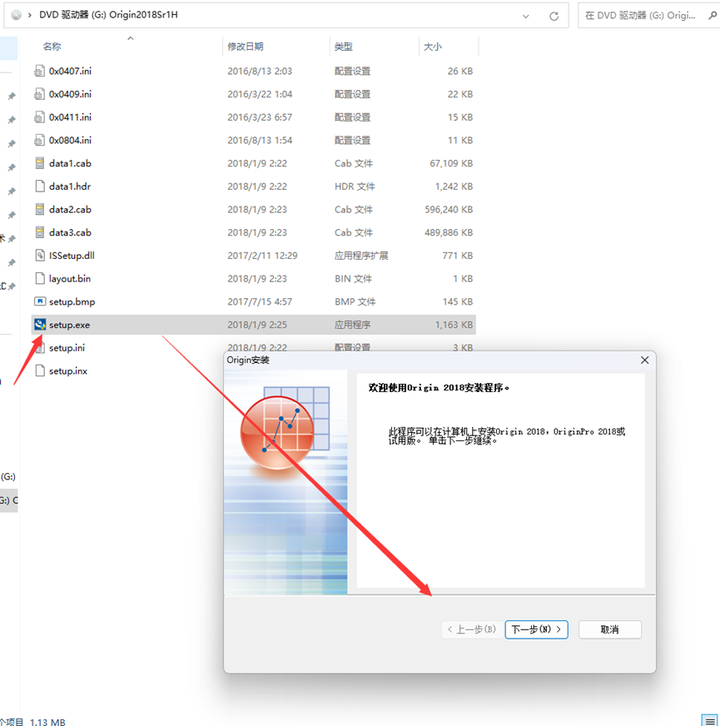Click the search magnifier icon
Screen dimensions: 720x726
(x=713, y=15)
